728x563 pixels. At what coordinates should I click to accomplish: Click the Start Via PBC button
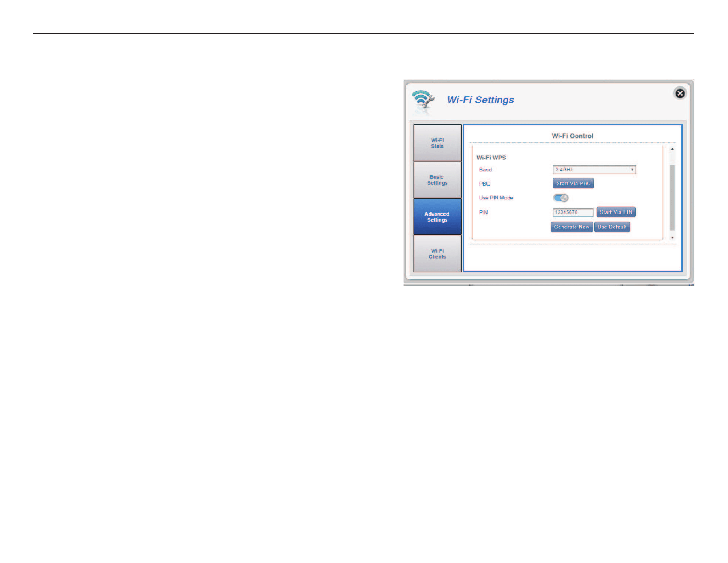(573, 183)
